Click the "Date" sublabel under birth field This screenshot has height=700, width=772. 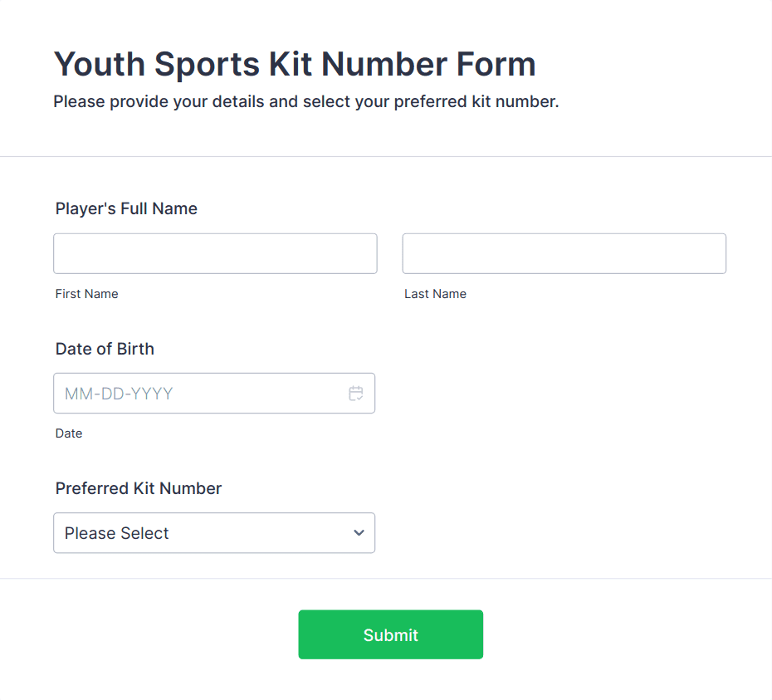click(x=69, y=433)
